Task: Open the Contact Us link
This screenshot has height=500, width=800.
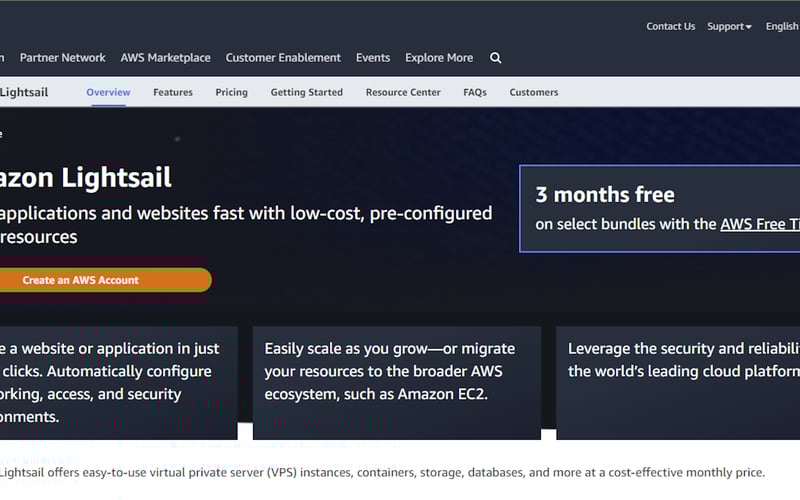Action: pos(670,27)
